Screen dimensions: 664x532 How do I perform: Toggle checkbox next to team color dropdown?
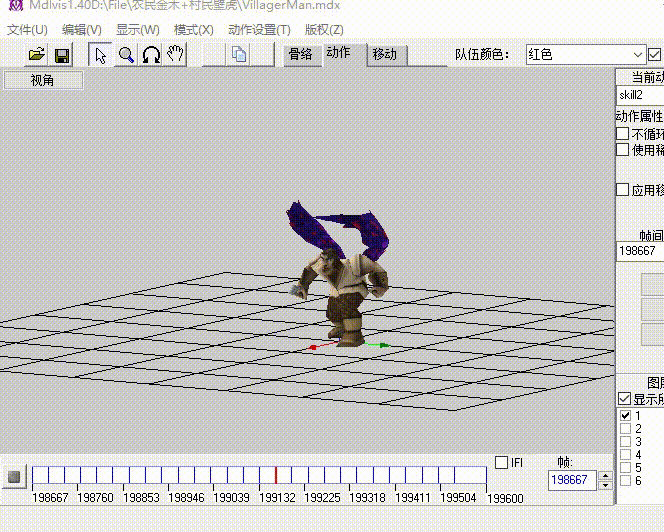point(654,55)
